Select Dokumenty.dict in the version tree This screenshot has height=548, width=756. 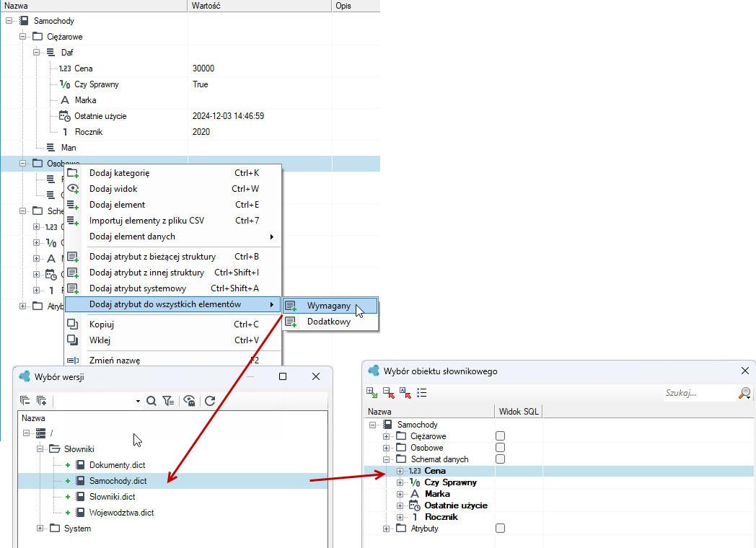[x=117, y=465]
